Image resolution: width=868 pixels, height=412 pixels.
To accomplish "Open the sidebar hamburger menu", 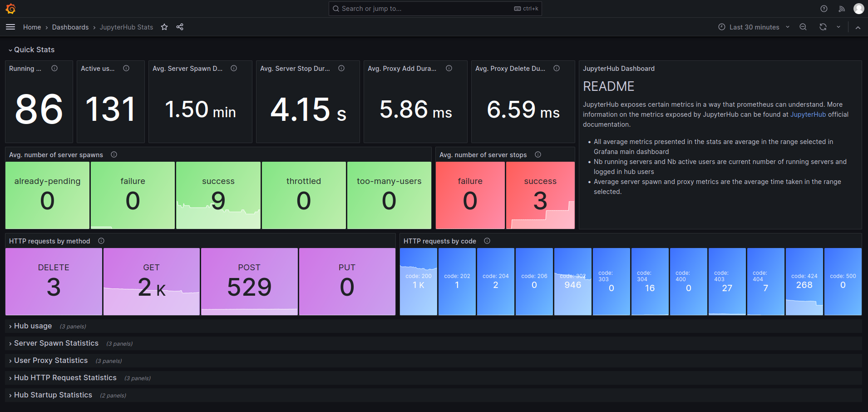I will click(x=10, y=27).
